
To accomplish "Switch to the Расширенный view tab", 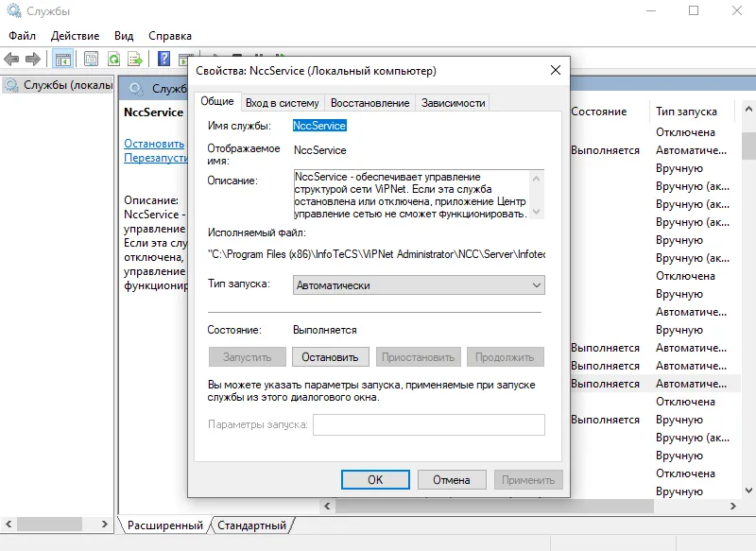I will click(164, 525).
